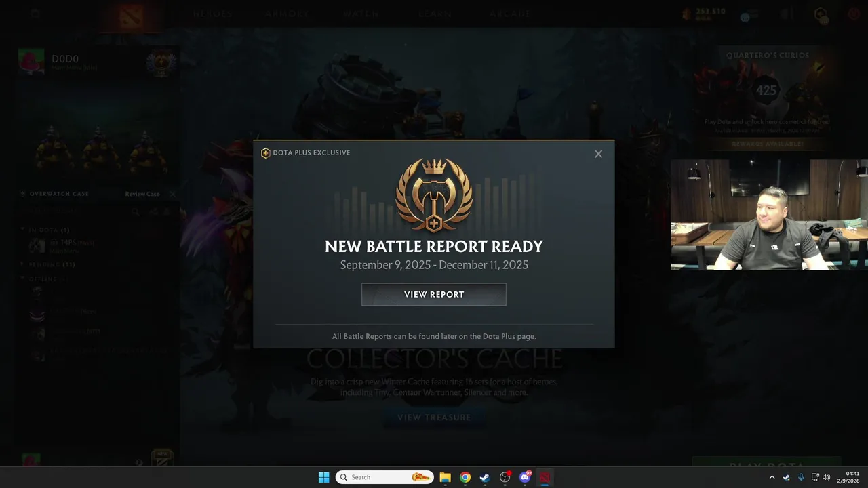Expand the Pending friends group
This screenshot has width=868, height=488.
click(48, 265)
